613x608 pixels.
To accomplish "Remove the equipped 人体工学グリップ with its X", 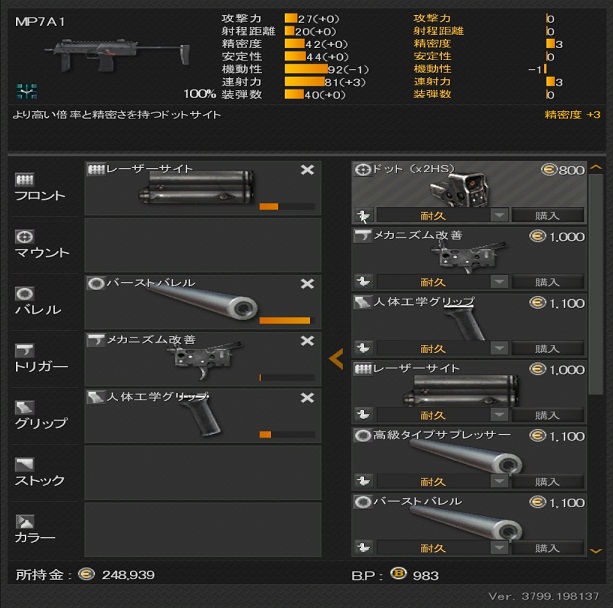I will tap(307, 398).
